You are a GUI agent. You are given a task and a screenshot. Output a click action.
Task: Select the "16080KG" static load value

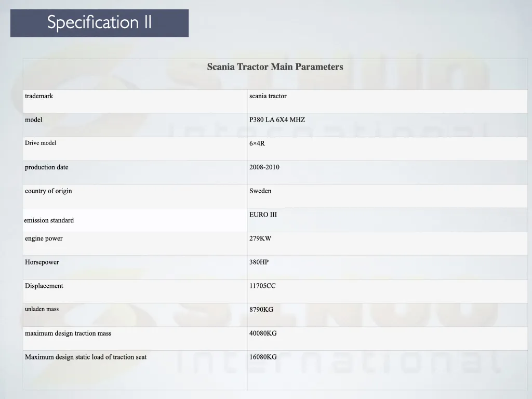[263, 357]
